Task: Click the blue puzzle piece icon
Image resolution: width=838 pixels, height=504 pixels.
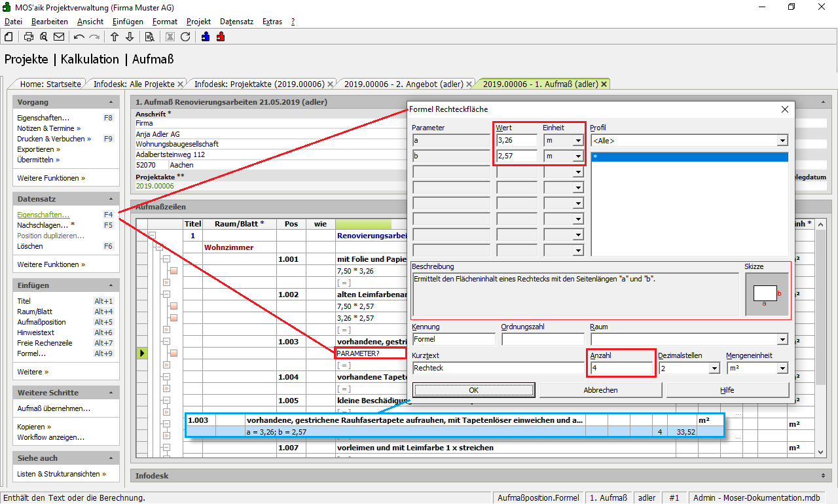Action: 206,37
